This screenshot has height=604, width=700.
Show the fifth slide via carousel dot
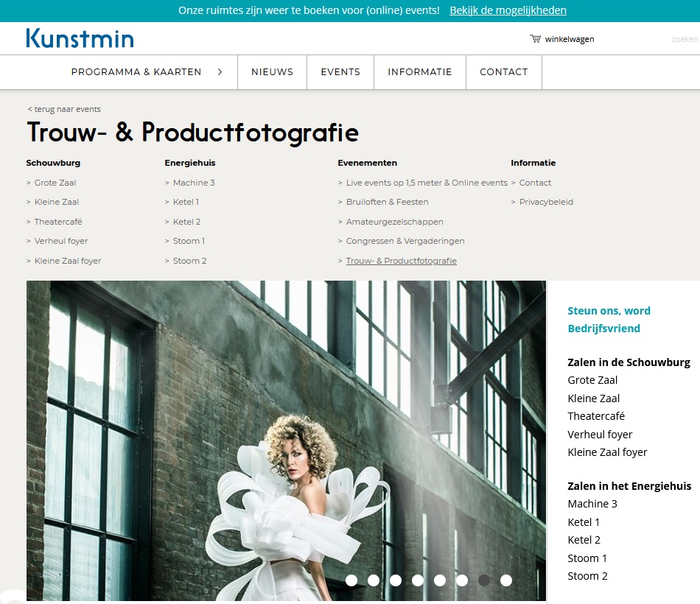(x=440, y=580)
